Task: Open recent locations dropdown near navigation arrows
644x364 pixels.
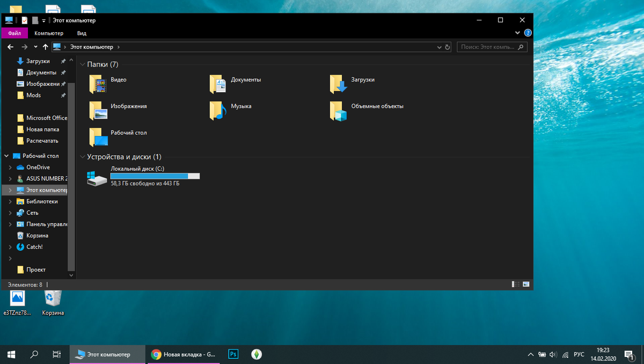Action: click(x=36, y=47)
